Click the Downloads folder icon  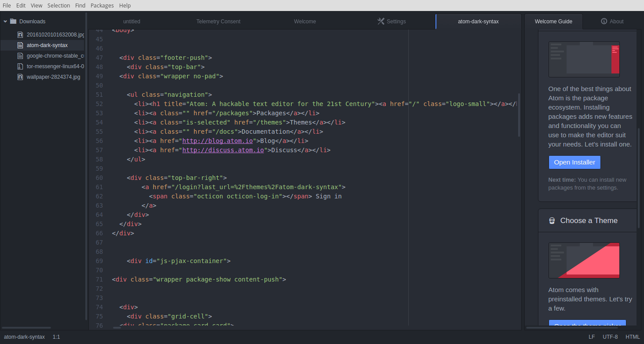point(13,21)
